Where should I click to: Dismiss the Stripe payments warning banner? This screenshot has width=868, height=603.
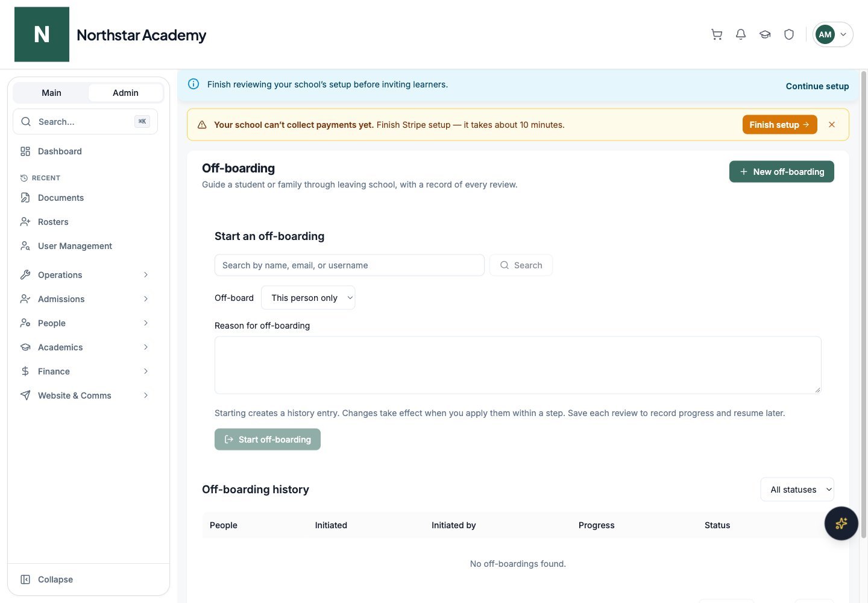(x=832, y=125)
